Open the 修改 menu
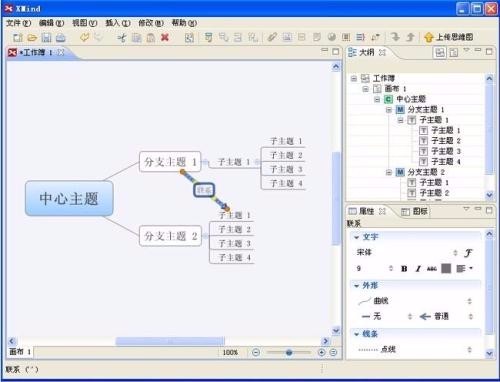This screenshot has width=500, height=382. 151,23
